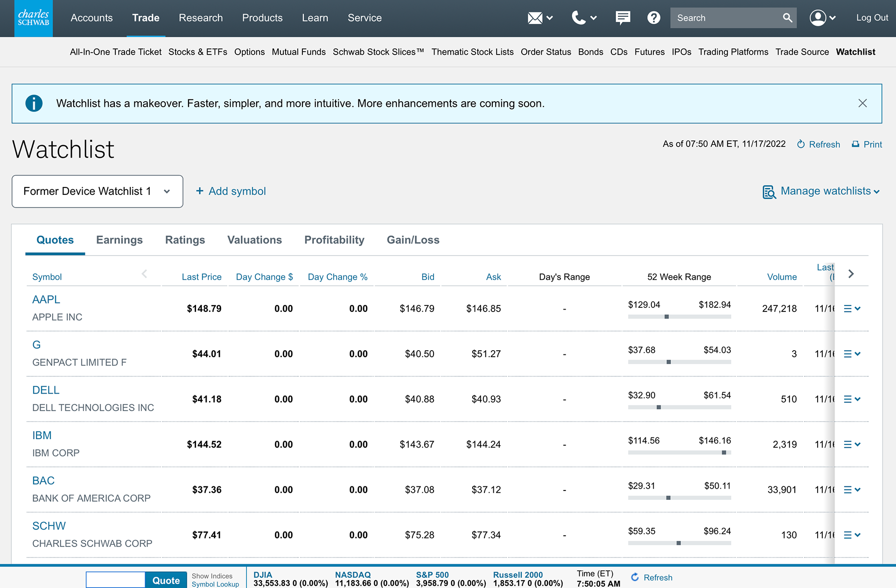Open the Former Device Watchlist 1 dropdown
Screen dimensions: 896x588
97,191
